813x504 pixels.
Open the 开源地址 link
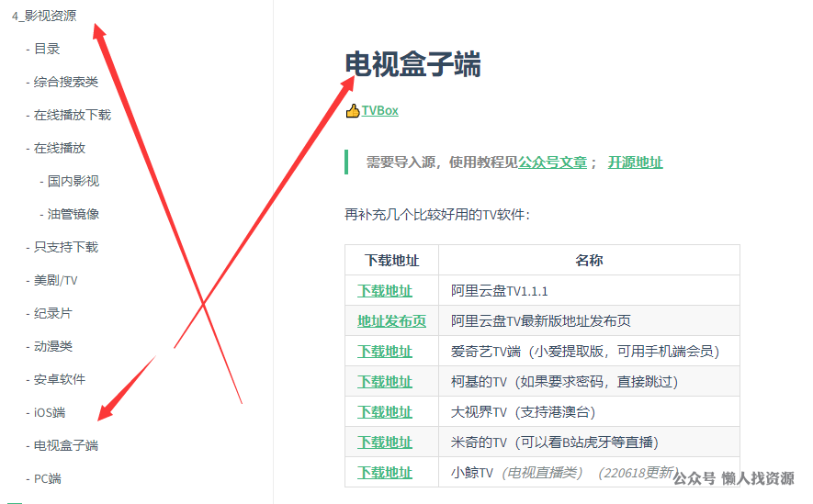635,162
